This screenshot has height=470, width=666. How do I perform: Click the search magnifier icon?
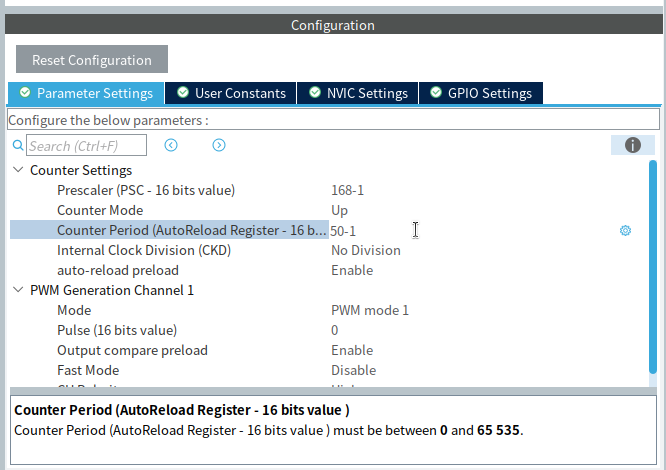click(18, 146)
